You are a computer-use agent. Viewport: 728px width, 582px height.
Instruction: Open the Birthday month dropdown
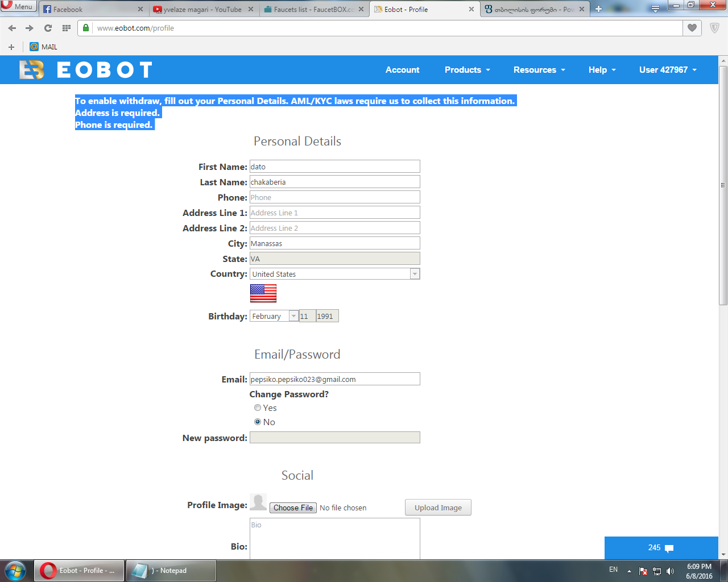[x=274, y=316]
